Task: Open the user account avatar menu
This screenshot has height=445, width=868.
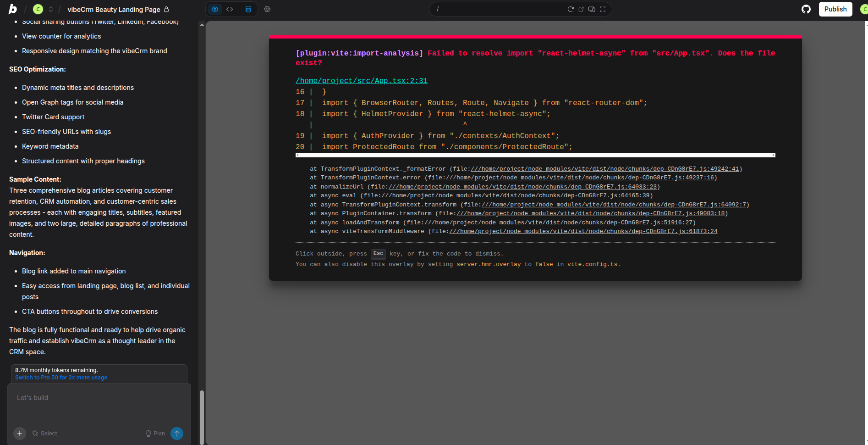Action: click(864, 9)
